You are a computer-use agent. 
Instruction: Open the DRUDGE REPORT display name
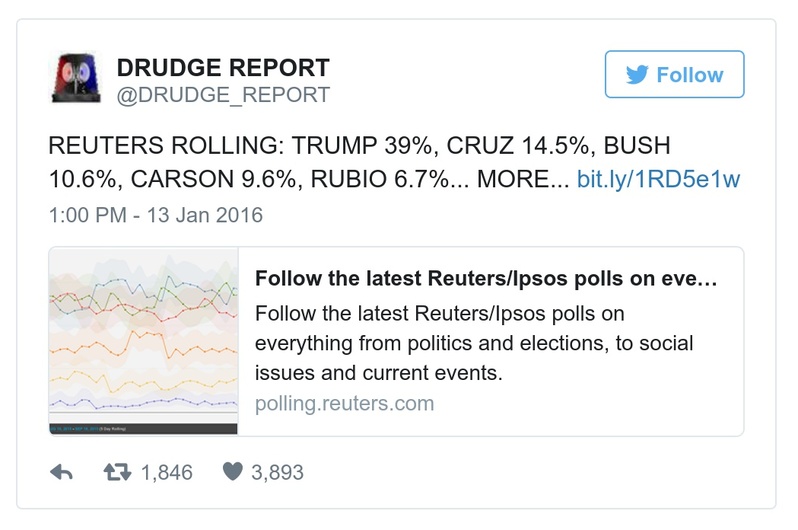tap(223, 68)
